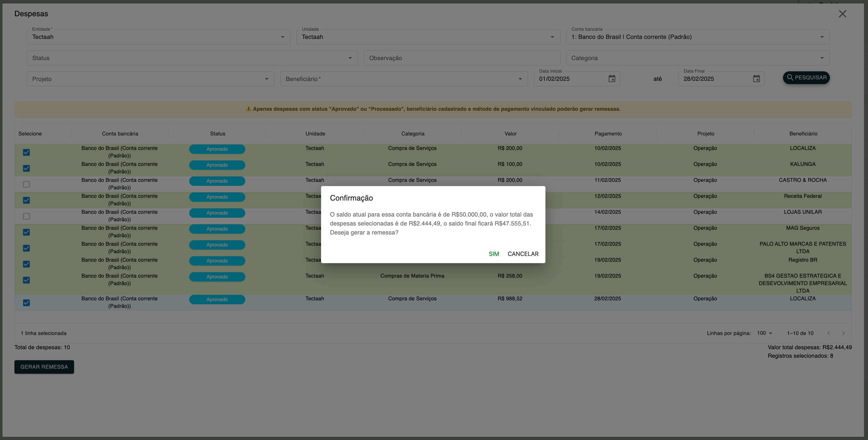Confirm remessa by clicking SIM
This screenshot has height=440, width=868.
494,254
